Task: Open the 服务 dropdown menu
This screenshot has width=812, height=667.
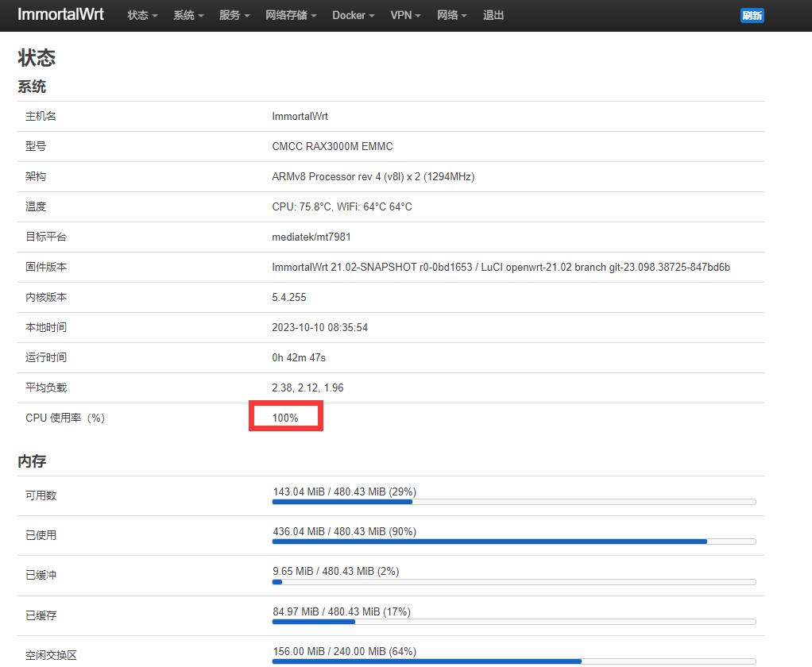Action: [234, 16]
